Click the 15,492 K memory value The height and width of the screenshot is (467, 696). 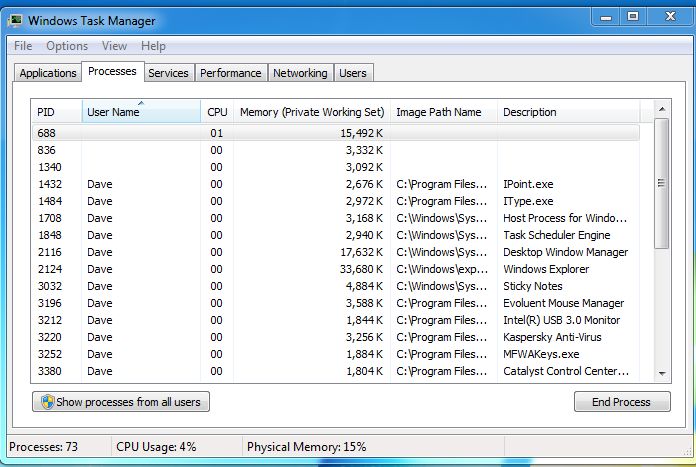pos(361,133)
